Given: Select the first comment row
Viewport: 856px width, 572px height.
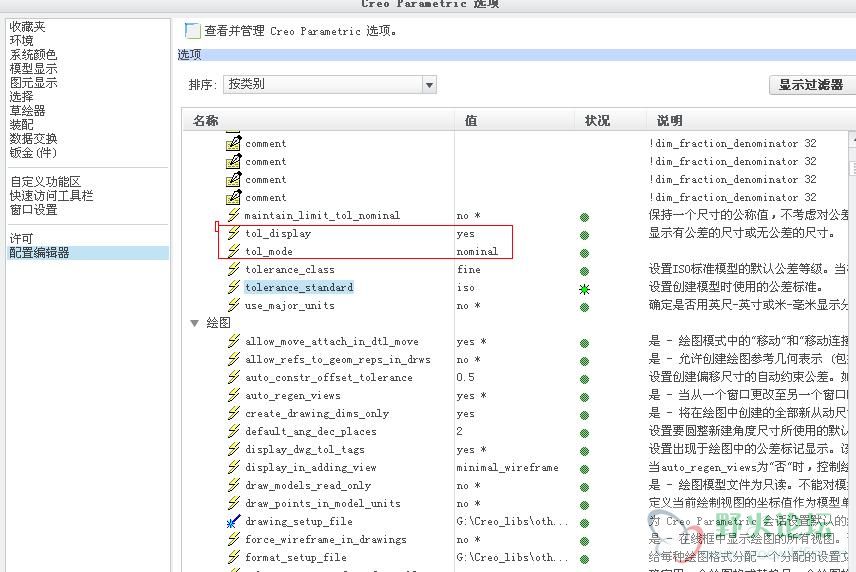Looking at the screenshot, I should coord(266,144).
